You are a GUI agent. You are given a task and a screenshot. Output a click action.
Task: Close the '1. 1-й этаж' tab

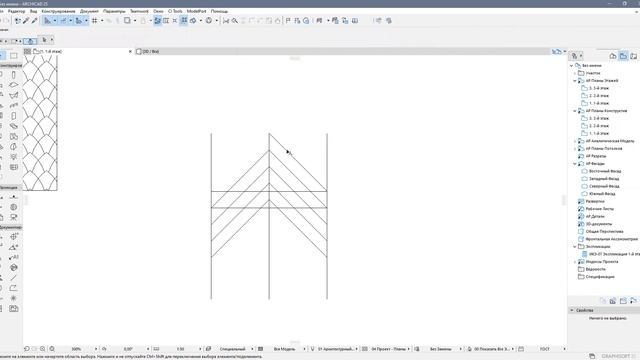(130, 51)
